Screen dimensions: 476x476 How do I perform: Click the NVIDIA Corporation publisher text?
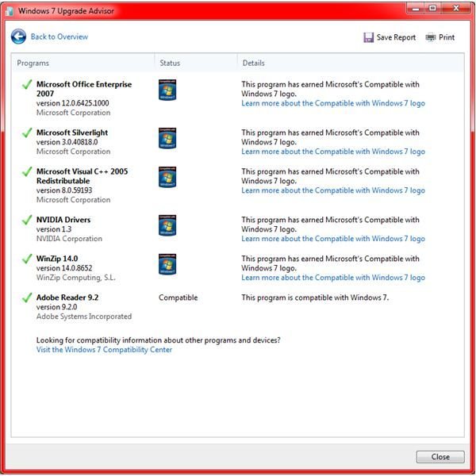point(69,239)
